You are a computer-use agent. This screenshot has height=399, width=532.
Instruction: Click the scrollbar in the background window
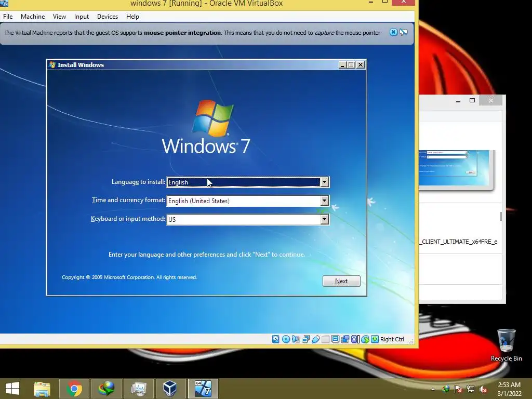(x=501, y=216)
